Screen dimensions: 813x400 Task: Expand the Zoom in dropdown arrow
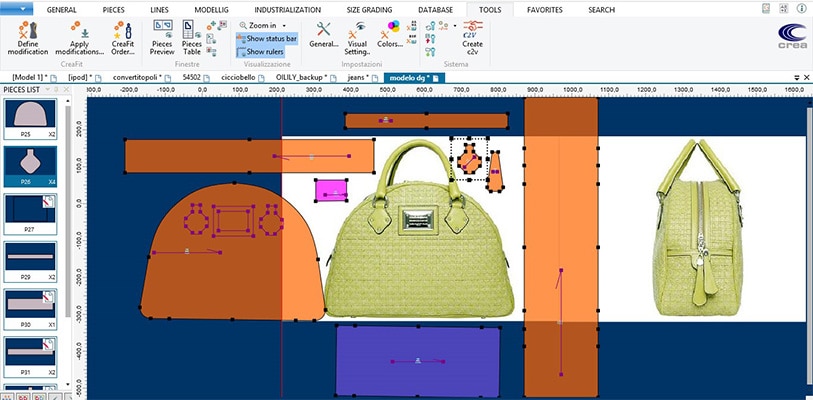(284, 25)
